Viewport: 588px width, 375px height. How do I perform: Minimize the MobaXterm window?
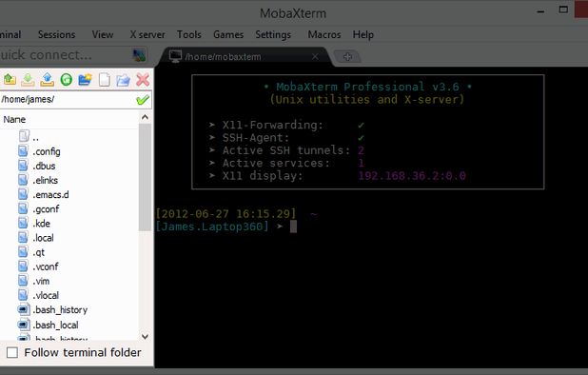pos(540,11)
